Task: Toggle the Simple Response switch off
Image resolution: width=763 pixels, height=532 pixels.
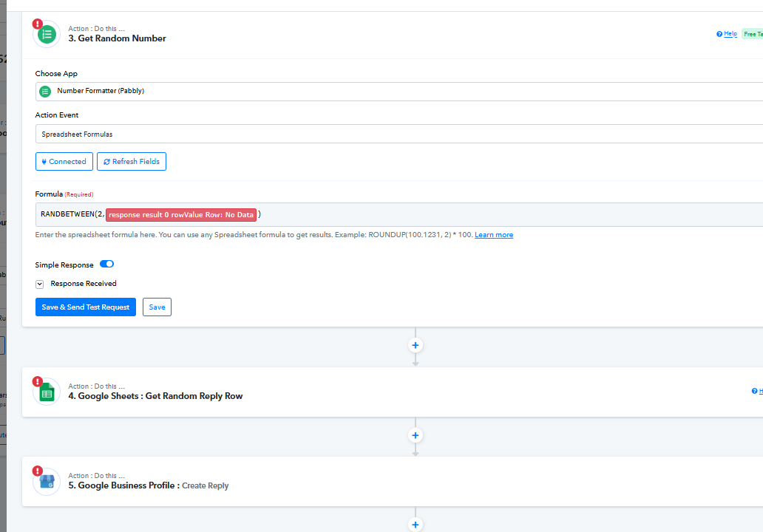Action: click(x=106, y=264)
